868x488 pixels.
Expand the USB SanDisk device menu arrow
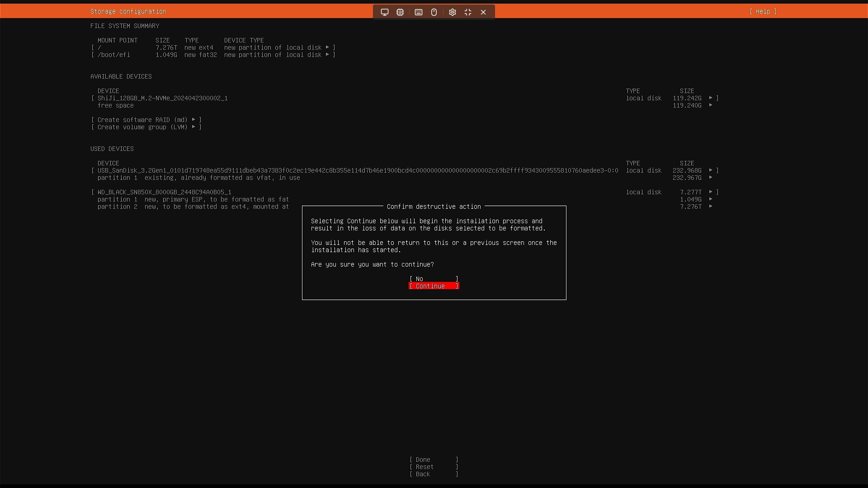(711, 170)
